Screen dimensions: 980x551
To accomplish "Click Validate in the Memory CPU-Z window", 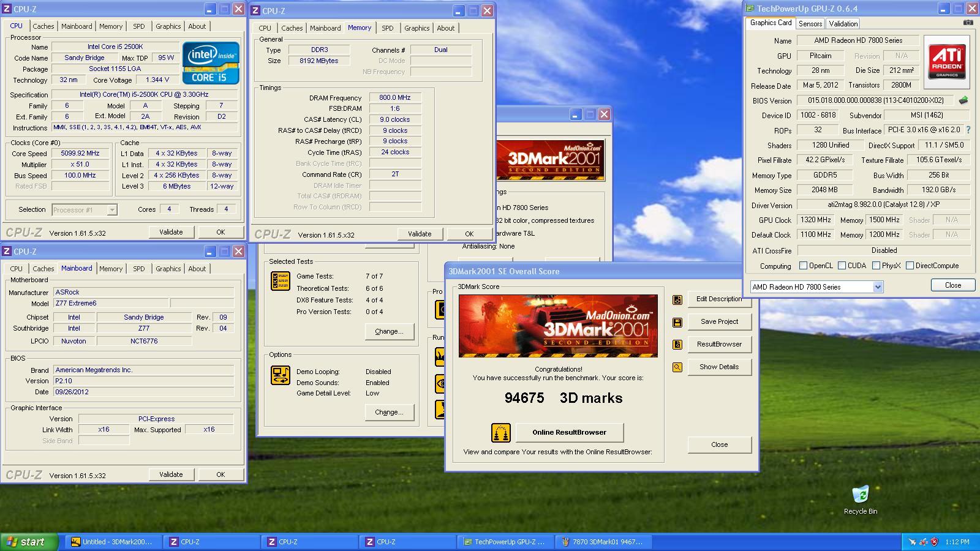I will coord(420,234).
